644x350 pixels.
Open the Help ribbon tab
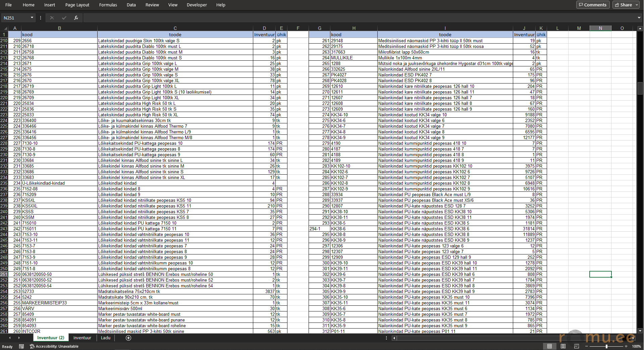221,5
